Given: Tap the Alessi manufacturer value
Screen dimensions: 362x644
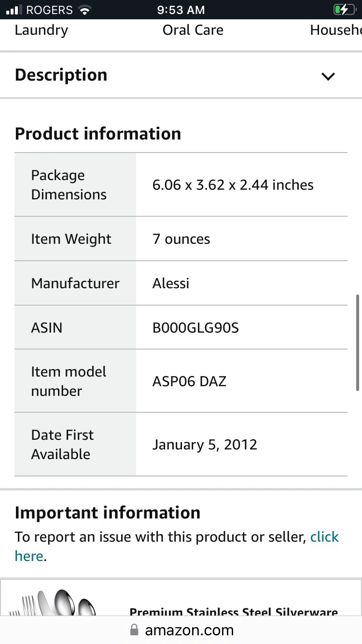Looking at the screenshot, I should 171,283.
